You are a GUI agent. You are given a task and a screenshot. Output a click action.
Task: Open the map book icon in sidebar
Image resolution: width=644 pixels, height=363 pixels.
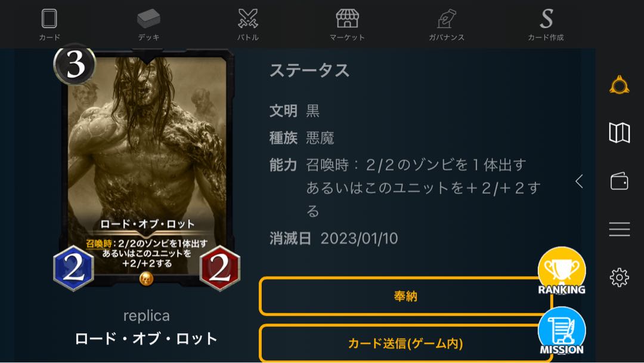[x=620, y=133]
